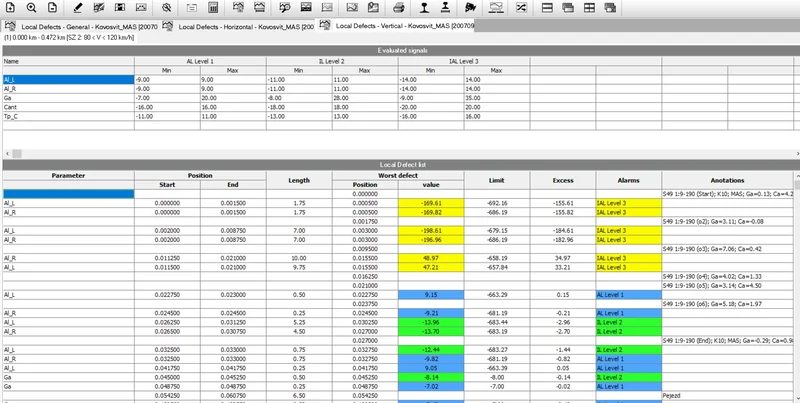Click the Parameter column header

coord(68,175)
